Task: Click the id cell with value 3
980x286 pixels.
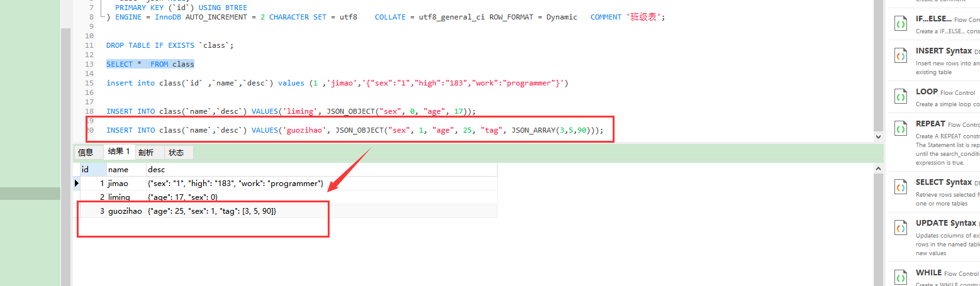Action: point(93,211)
